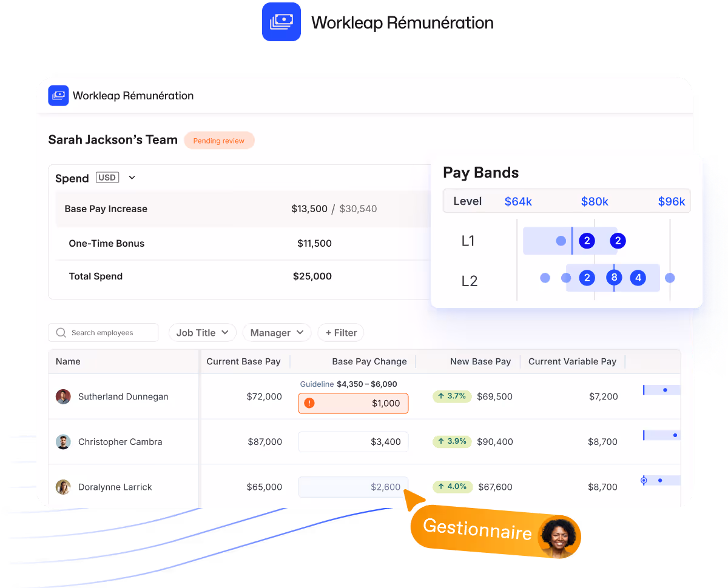Click the $69,500 new base pay value
Image resolution: width=728 pixels, height=588 pixels.
(x=494, y=396)
